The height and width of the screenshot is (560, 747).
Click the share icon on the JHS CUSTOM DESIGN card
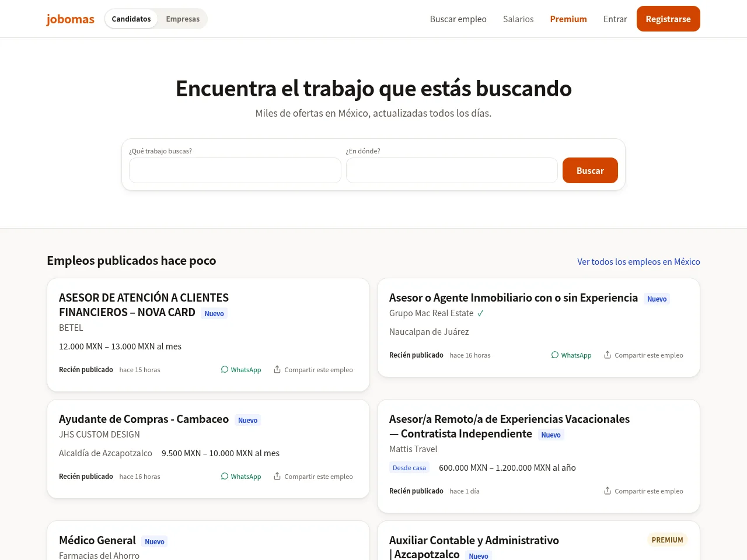click(277, 476)
